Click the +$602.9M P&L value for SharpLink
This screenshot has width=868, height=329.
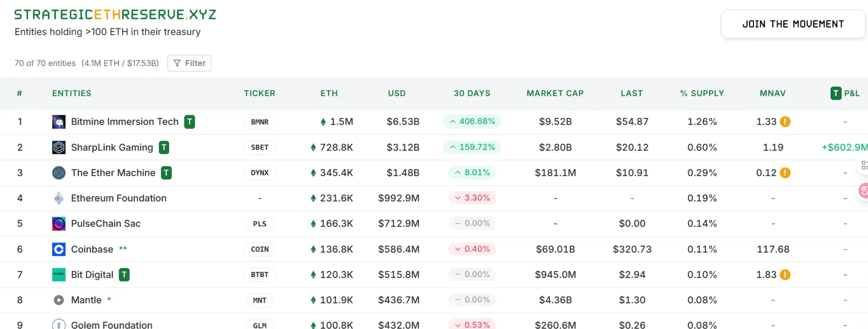(844, 147)
